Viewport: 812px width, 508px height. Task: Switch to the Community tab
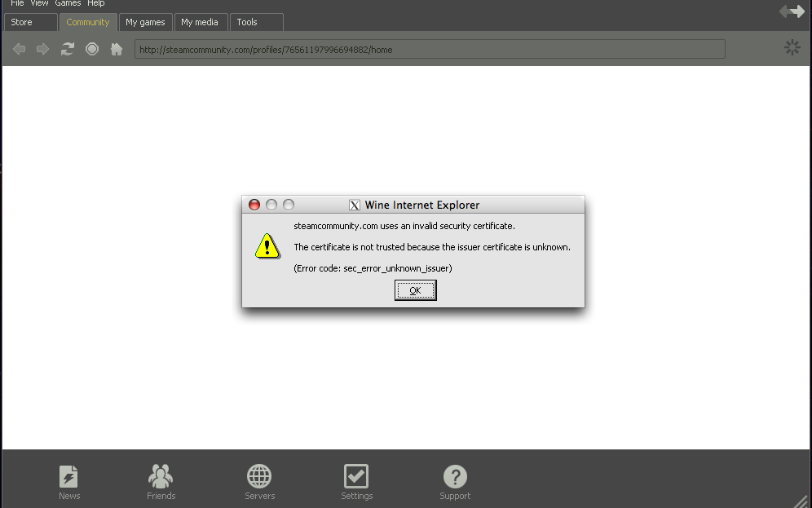88,22
